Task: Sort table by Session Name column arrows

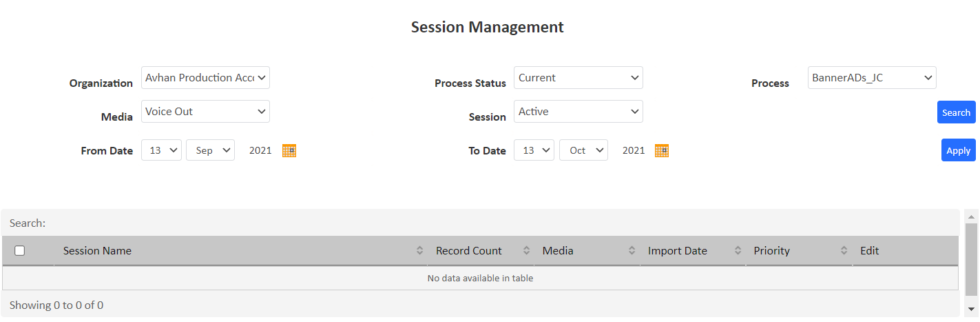Action: tap(419, 251)
